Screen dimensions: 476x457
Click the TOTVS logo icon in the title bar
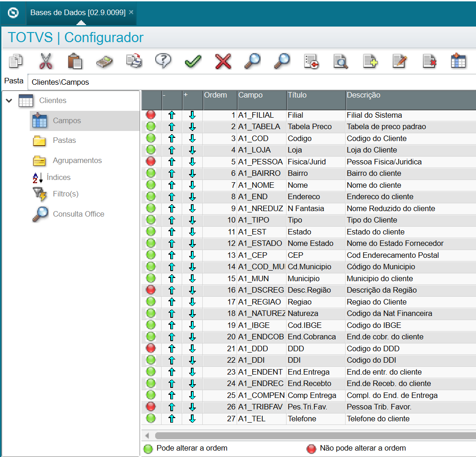(13, 13)
